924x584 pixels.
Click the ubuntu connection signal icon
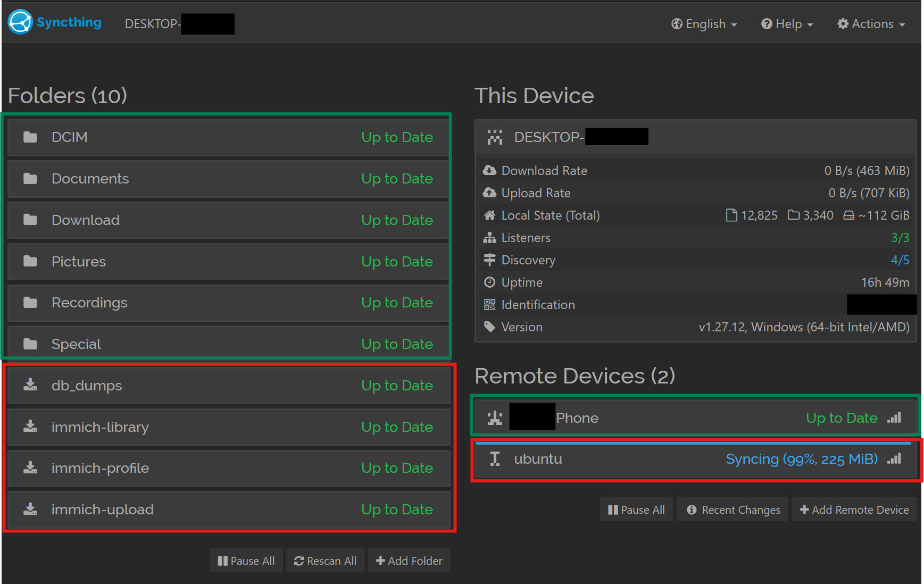click(894, 458)
